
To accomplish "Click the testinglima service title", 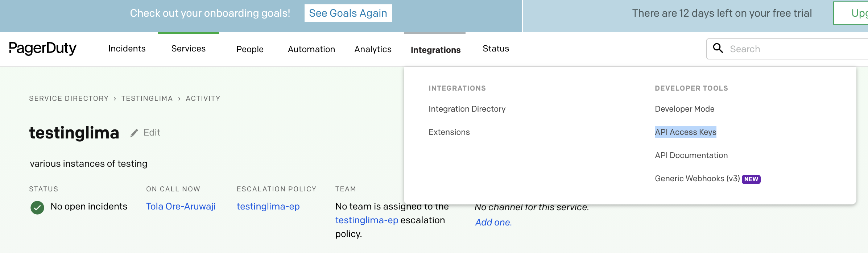I will 74,133.
